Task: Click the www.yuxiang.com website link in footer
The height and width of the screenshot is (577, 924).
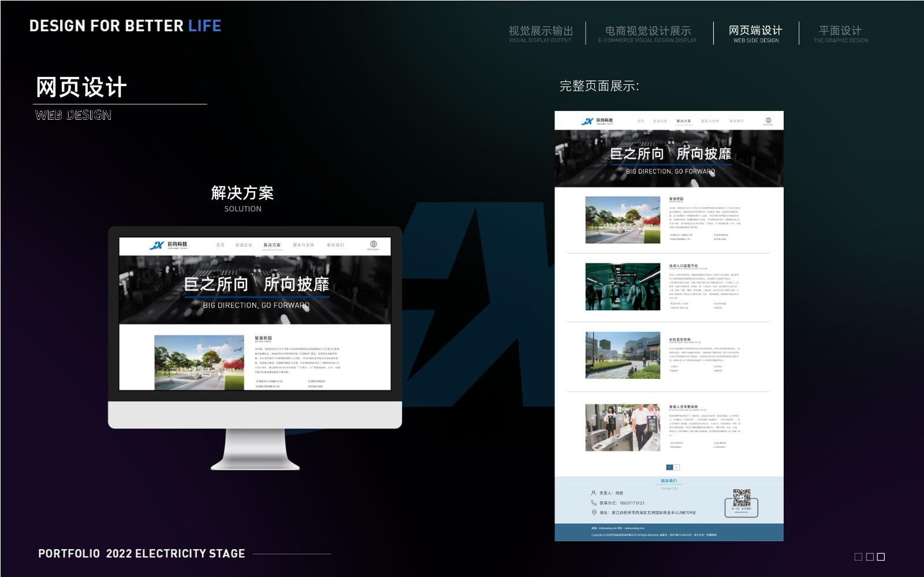Action: coord(635,528)
